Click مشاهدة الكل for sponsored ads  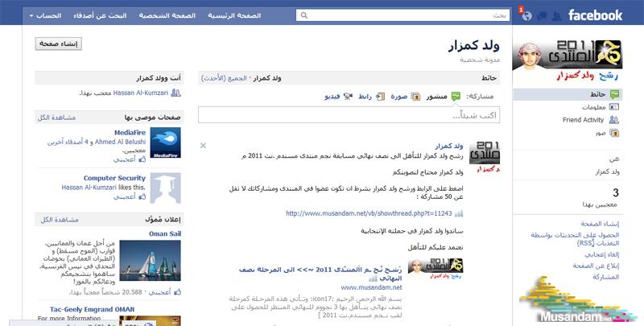[59, 220]
